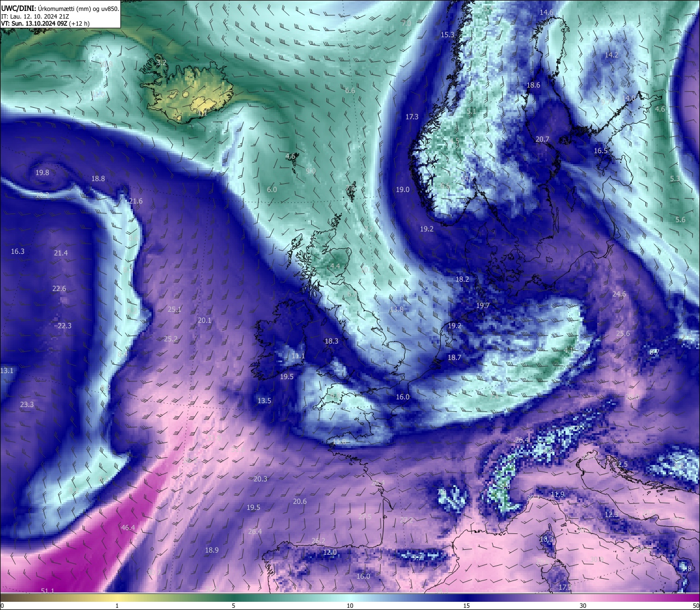The image size is (700, 610).
Task: Click the 5.6 value on the right edge
Action: [x=680, y=220]
